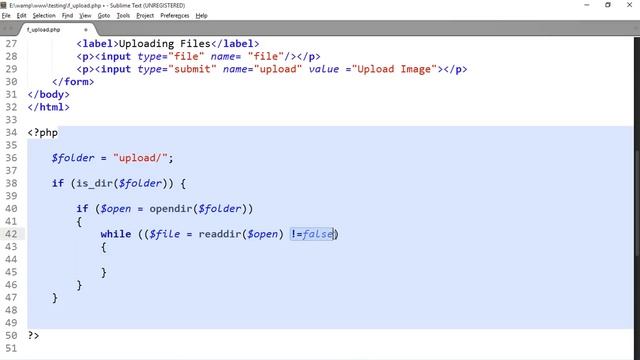This screenshot has height=360, width=640.
Task: Click line number 27 in gutter
Action: click(x=11, y=43)
